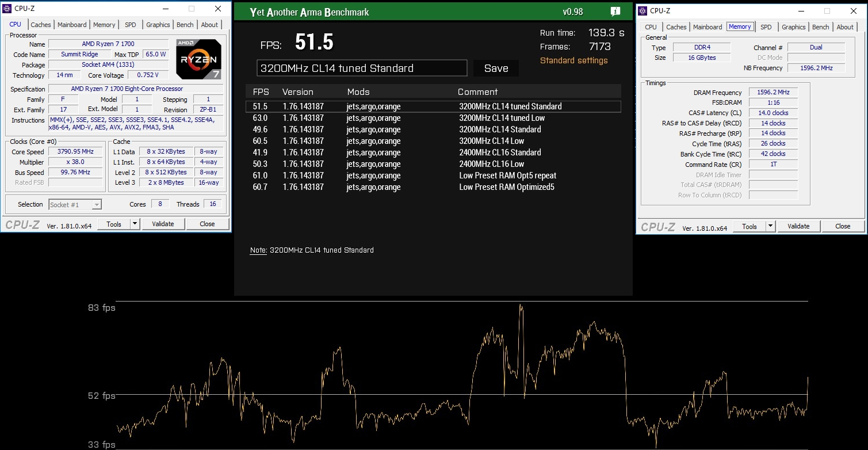
Task: Open About tab in left CPU-Z window
Action: click(209, 25)
